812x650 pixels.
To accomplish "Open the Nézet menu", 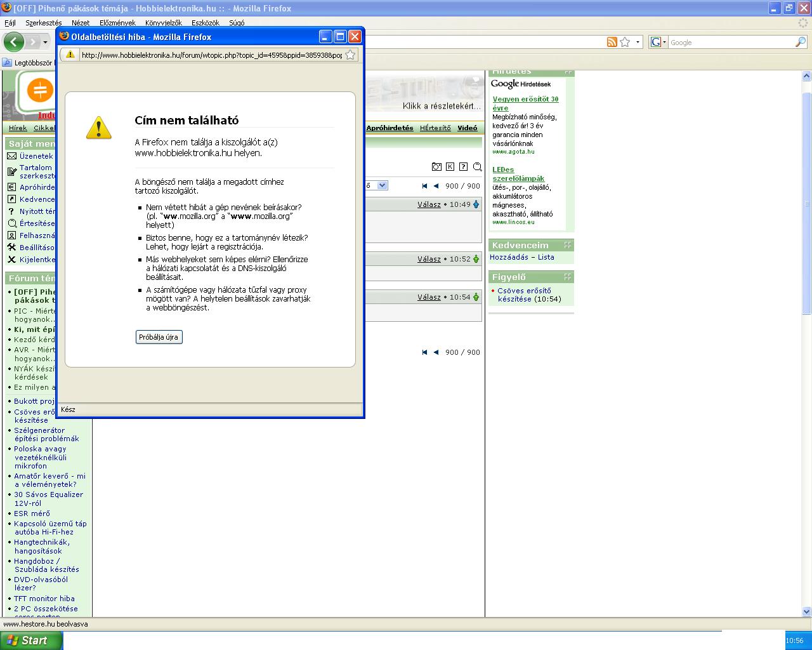I will (81, 23).
